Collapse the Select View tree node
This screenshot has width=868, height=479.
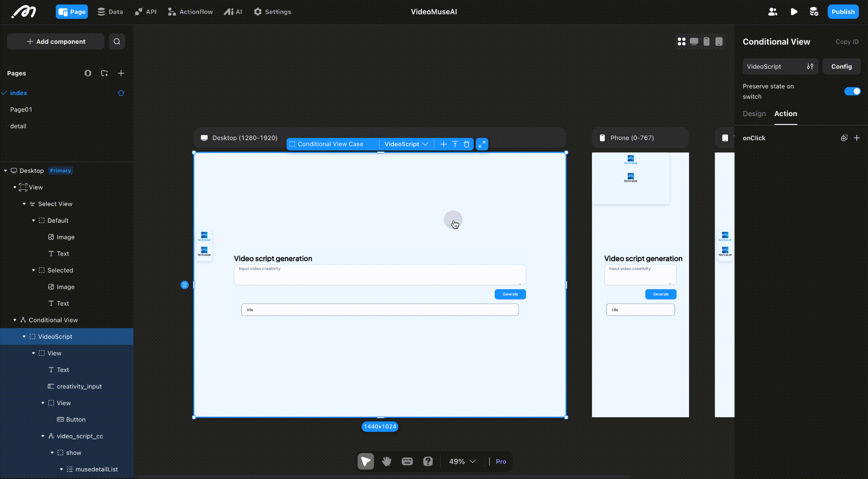[24, 204]
